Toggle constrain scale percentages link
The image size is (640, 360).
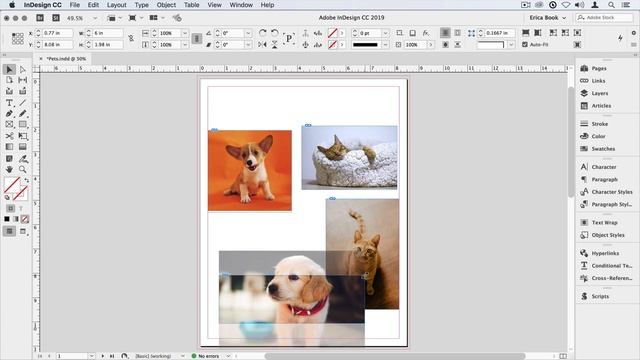click(x=196, y=38)
